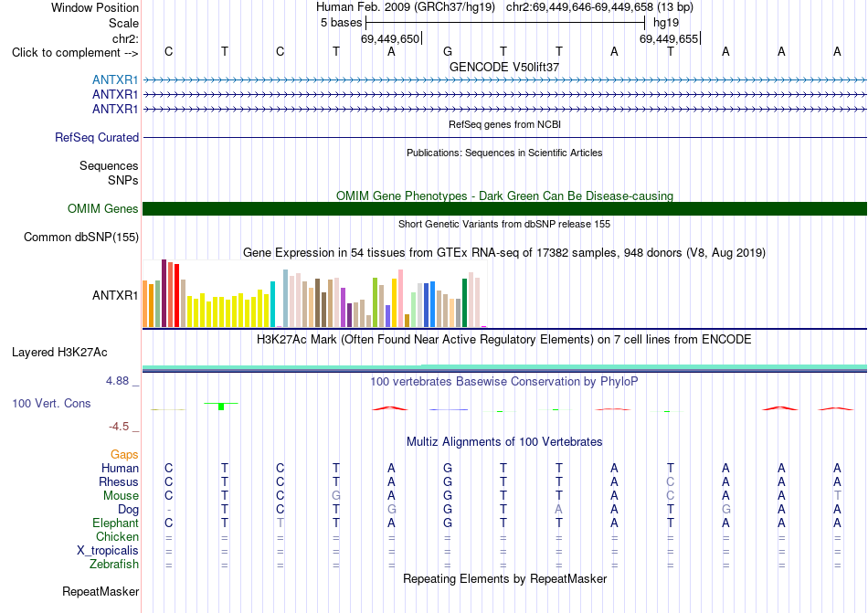The image size is (868, 613).
Task: Click the 'Click to complement -->' label
Action: click(75, 53)
